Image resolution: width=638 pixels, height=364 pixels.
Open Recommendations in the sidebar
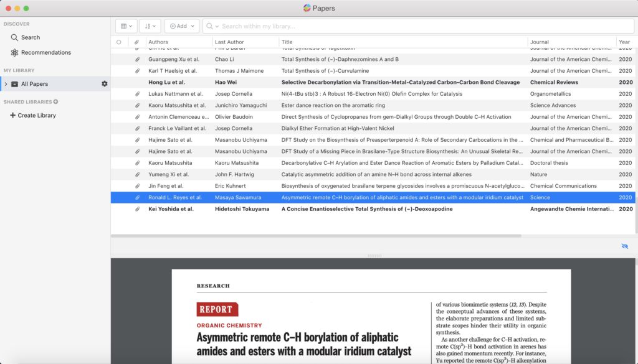pyautogui.click(x=46, y=52)
